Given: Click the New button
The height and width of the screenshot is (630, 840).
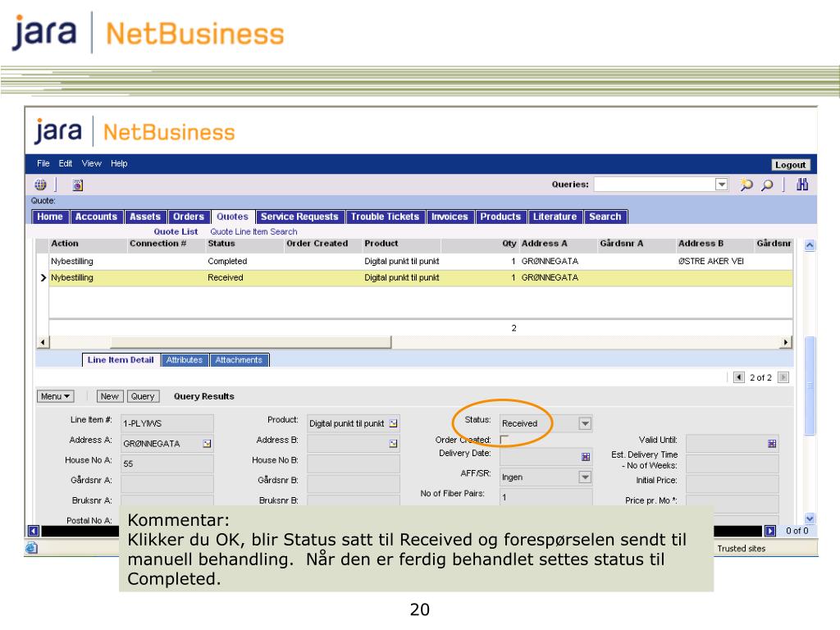Looking at the screenshot, I should point(110,396).
